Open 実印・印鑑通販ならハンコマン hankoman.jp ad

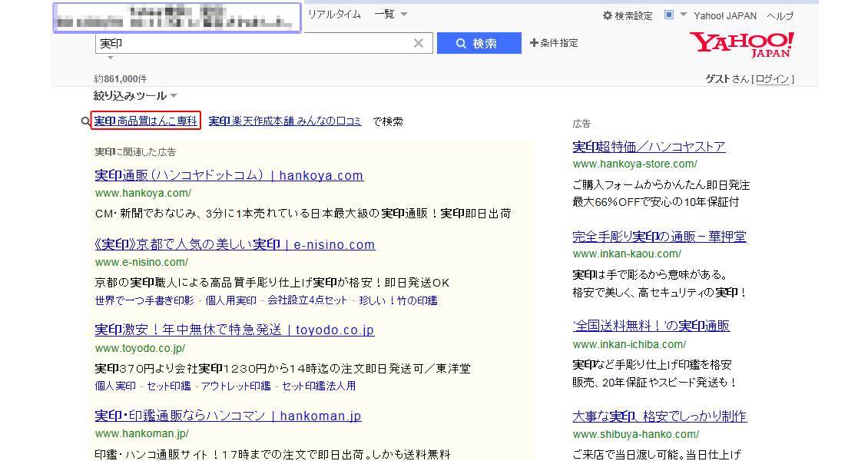pyautogui.click(x=228, y=415)
